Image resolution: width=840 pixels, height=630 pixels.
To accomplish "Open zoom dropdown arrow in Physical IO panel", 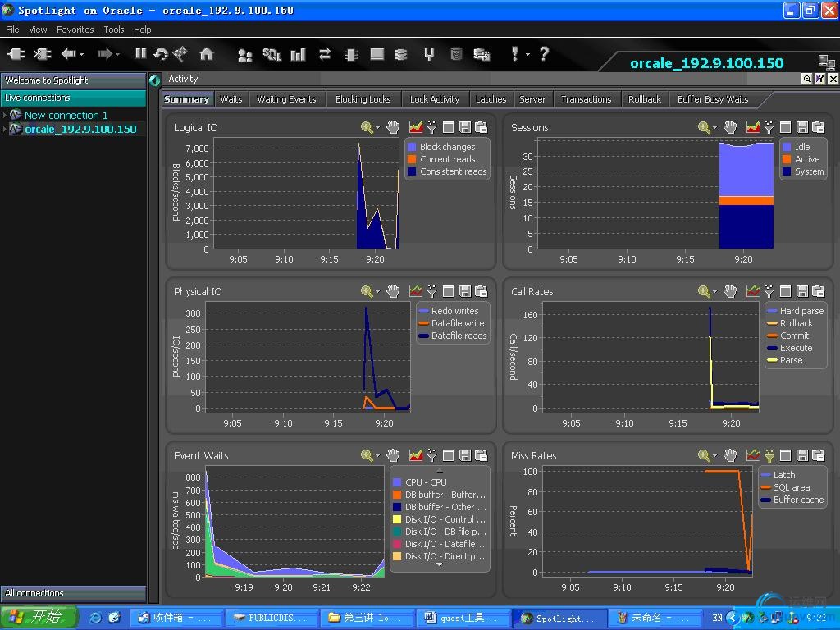I will tap(377, 291).
